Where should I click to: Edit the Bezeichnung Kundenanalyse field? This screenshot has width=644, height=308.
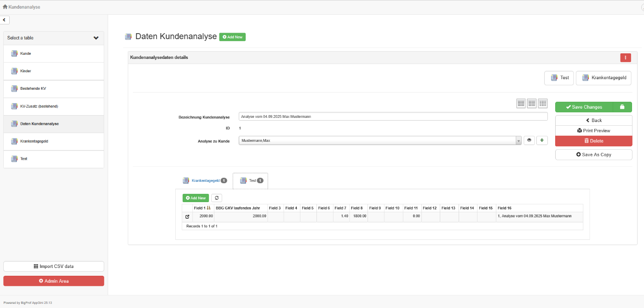pos(393,116)
